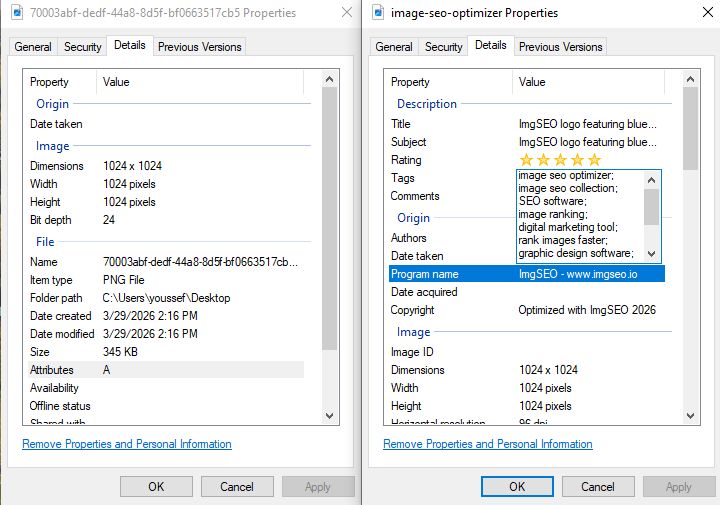Click scrollbar thumb in left details list
This screenshot has height=505, width=720.
329,219
